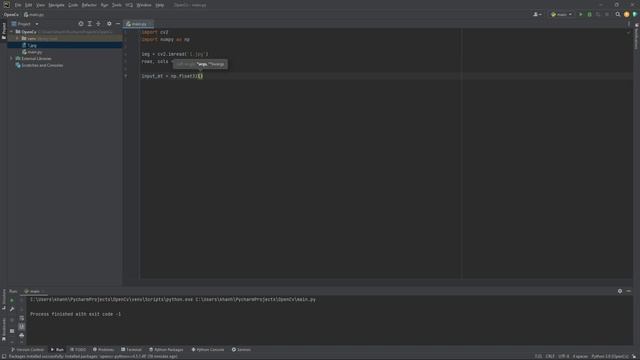
Task: Hide the Run panel with minus icon
Action: point(629,291)
